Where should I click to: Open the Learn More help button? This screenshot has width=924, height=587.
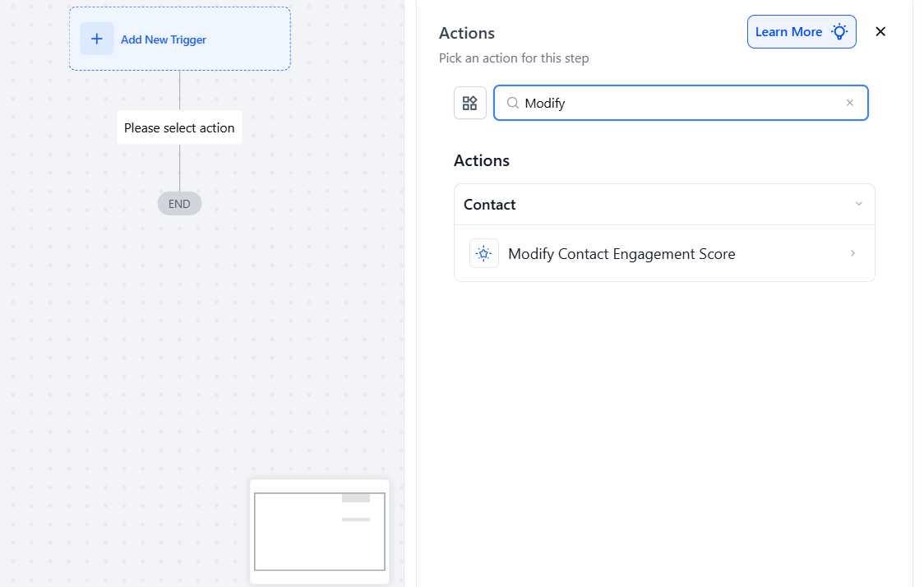788,32
